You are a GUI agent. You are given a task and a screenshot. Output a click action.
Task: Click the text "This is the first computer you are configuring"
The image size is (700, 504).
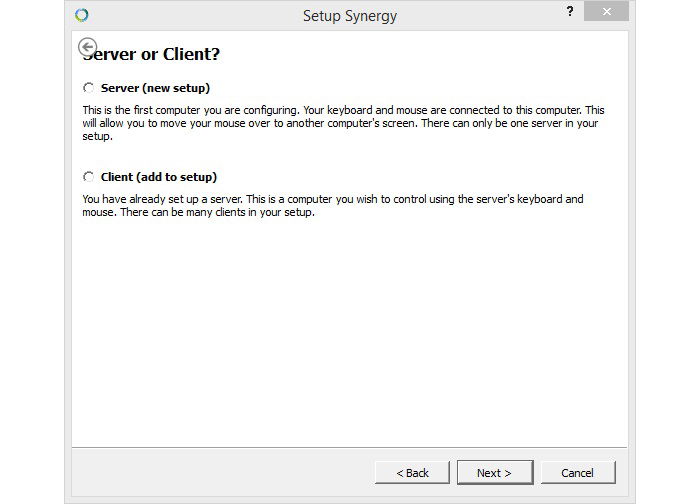[x=190, y=110]
